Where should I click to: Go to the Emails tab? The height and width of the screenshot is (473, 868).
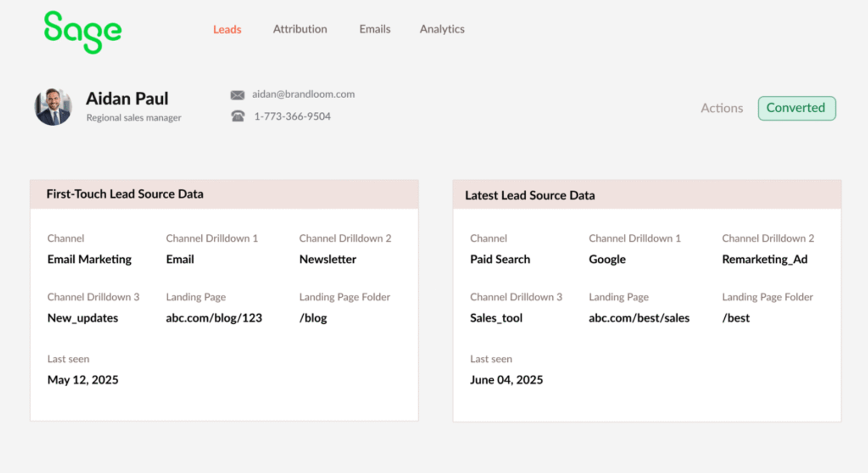[x=375, y=29]
